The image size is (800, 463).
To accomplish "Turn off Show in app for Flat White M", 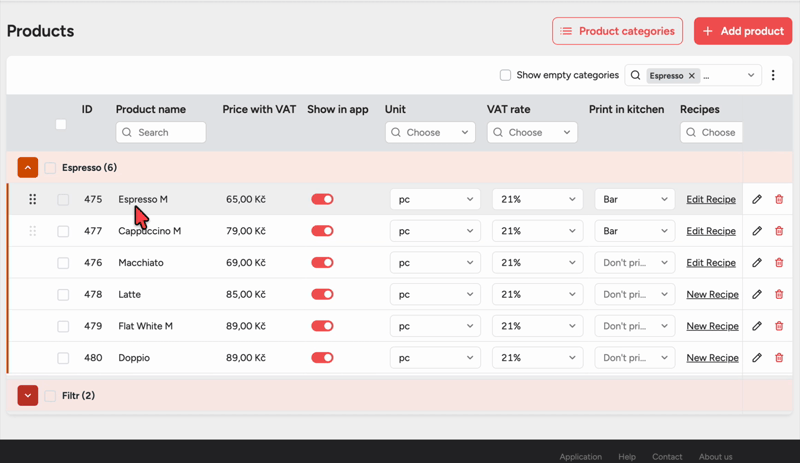I will [322, 326].
